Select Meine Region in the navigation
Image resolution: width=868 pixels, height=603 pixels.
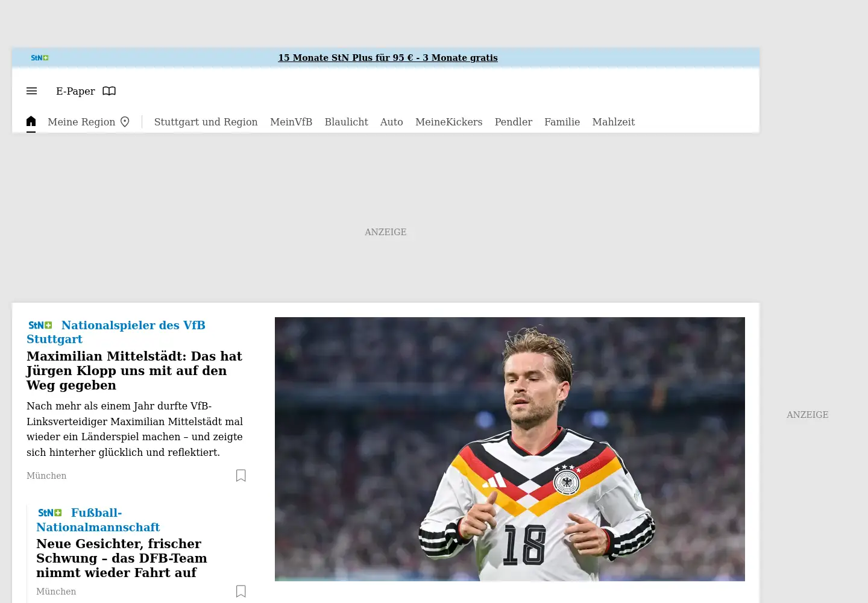point(81,122)
